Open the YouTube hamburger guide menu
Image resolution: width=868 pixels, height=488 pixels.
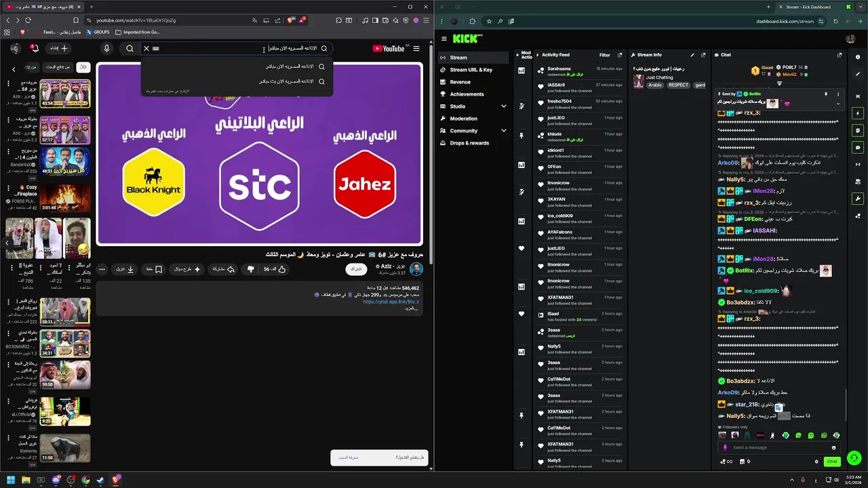[416, 48]
